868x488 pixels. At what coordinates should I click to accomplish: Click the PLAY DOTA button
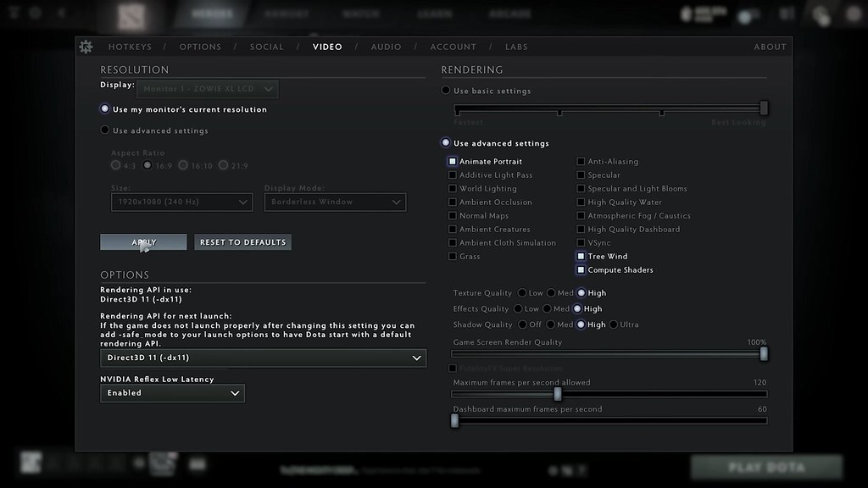pyautogui.click(x=767, y=467)
